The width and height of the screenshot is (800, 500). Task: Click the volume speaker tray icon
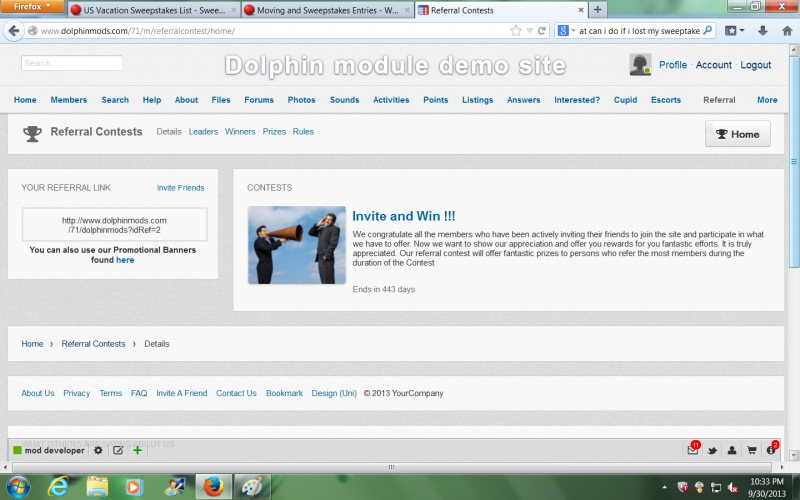click(733, 488)
